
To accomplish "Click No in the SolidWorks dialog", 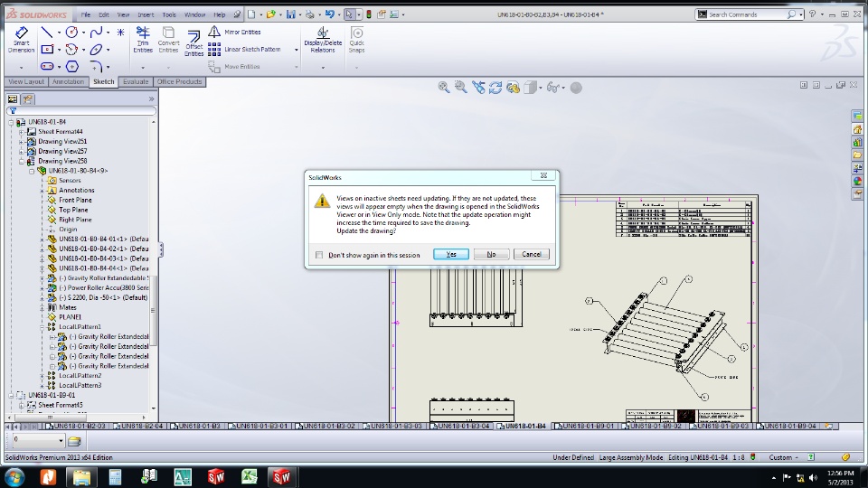I will click(x=491, y=254).
